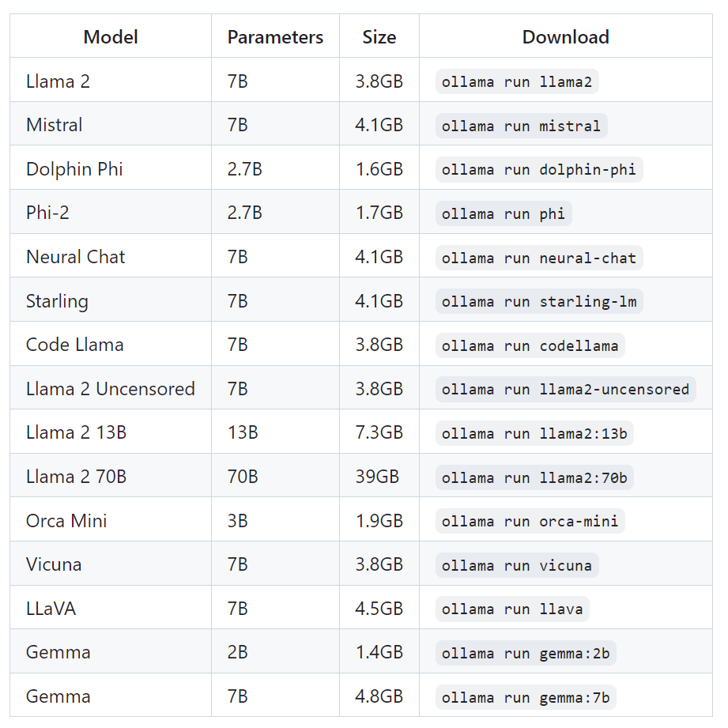Click the command 'ollama run llava'
This screenshot has width=728, height=728.
pos(512,609)
